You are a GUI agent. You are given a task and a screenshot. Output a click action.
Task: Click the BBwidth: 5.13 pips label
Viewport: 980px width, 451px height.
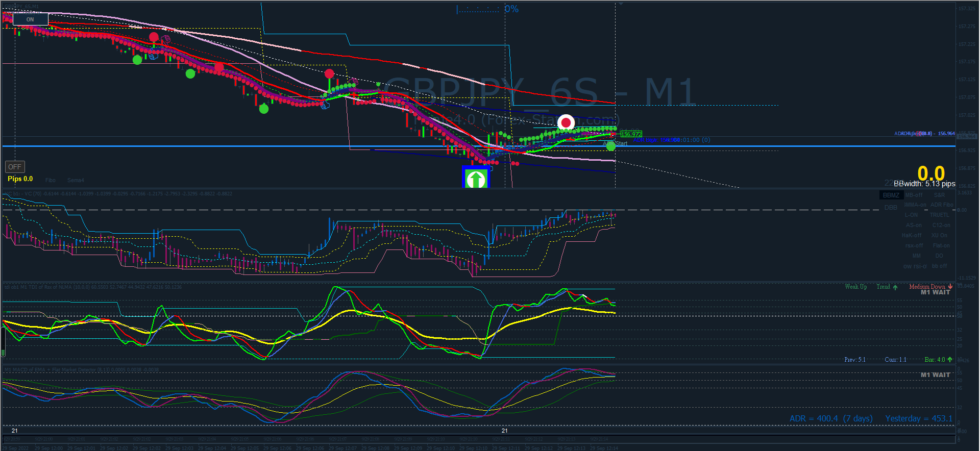[924, 184]
